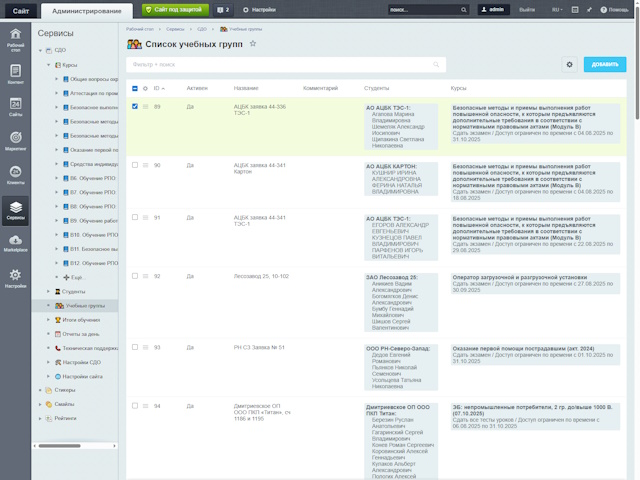Expand the Стикеры tree node
The height and width of the screenshot is (480, 640).
pos(40,390)
